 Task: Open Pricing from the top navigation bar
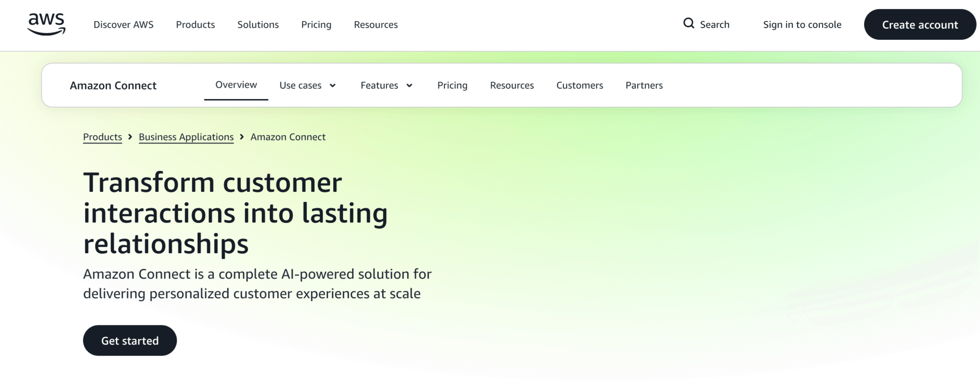(316, 24)
